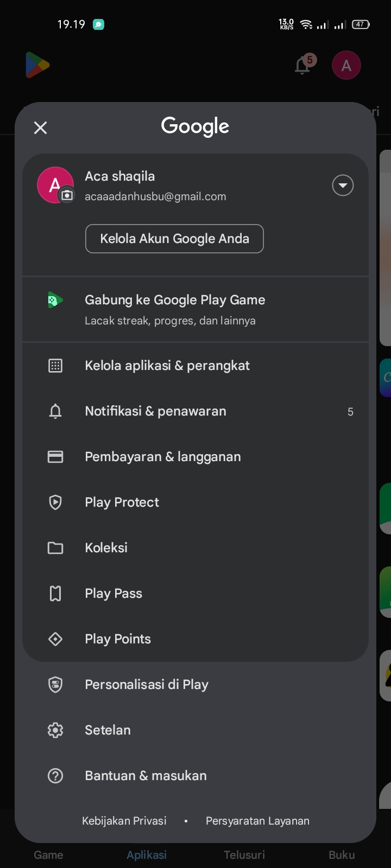This screenshot has width=391, height=868.
Task: Close the Google account menu
Action: (x=40, y=128)
